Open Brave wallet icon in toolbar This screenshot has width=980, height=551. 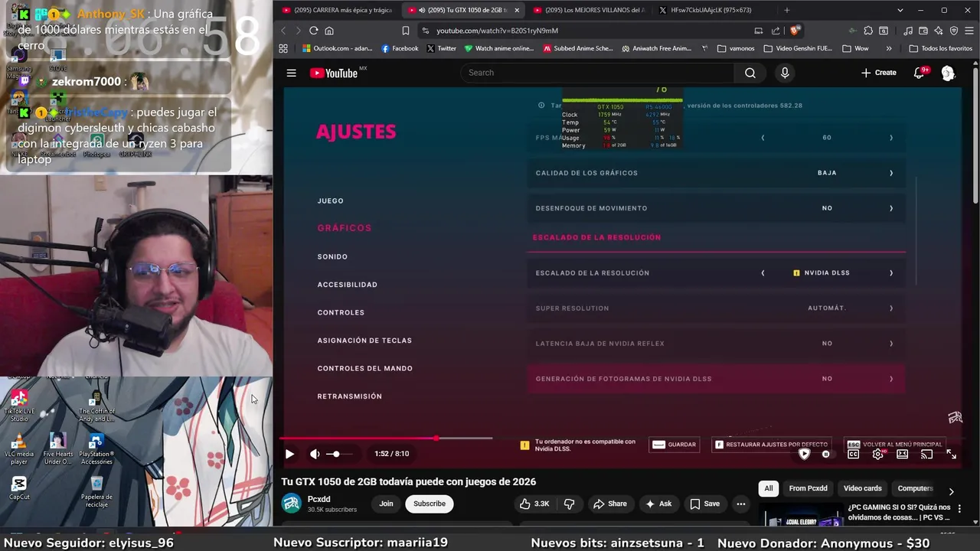923,31
